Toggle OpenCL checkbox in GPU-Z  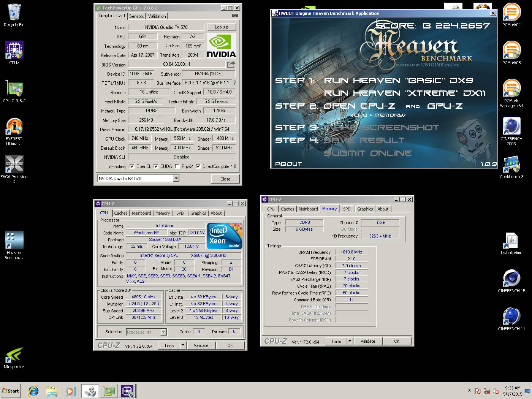point(132,166)
